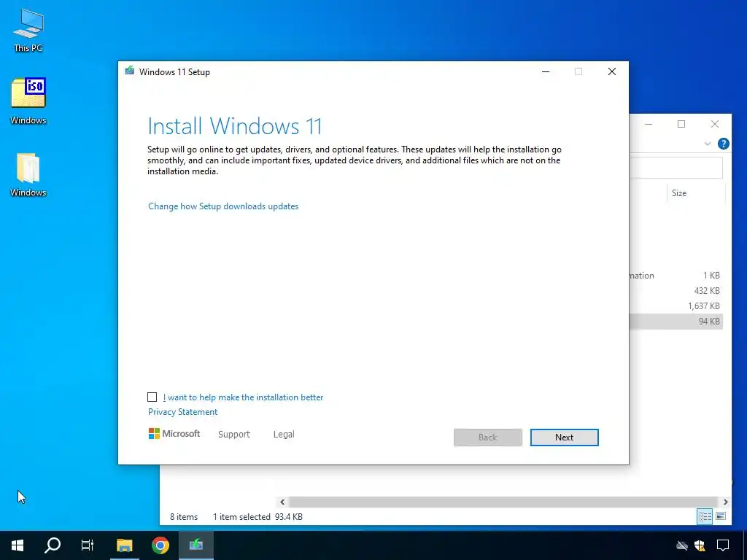Click the scrollbar left arrow in File Explorer
The image size is (747, 560).
pos(282,502)
